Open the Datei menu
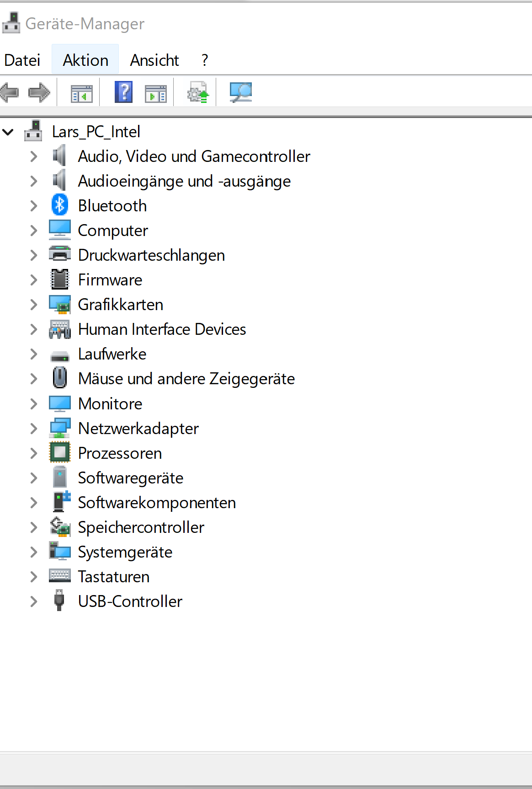Viewport: 532px width, 789px height. [22, 60]
